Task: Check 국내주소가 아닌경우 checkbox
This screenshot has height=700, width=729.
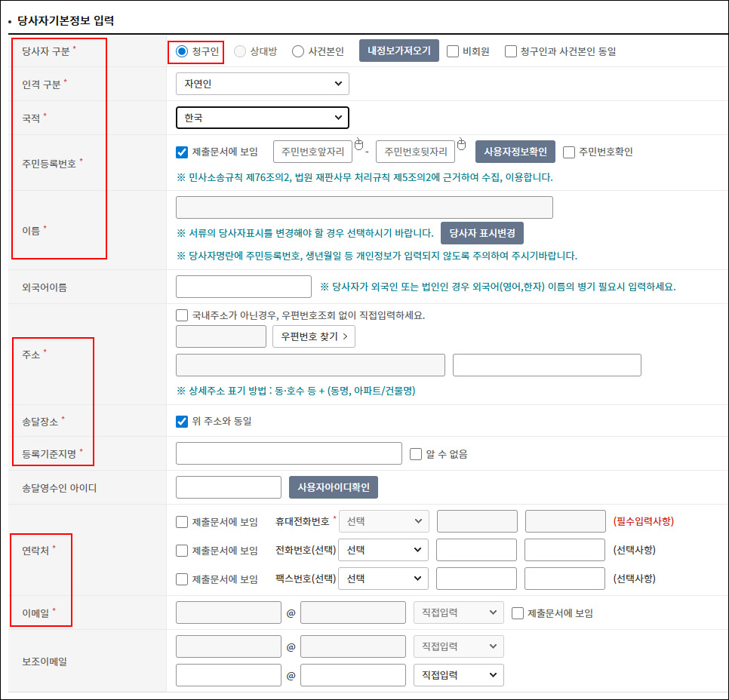Action: pos(182,315)
